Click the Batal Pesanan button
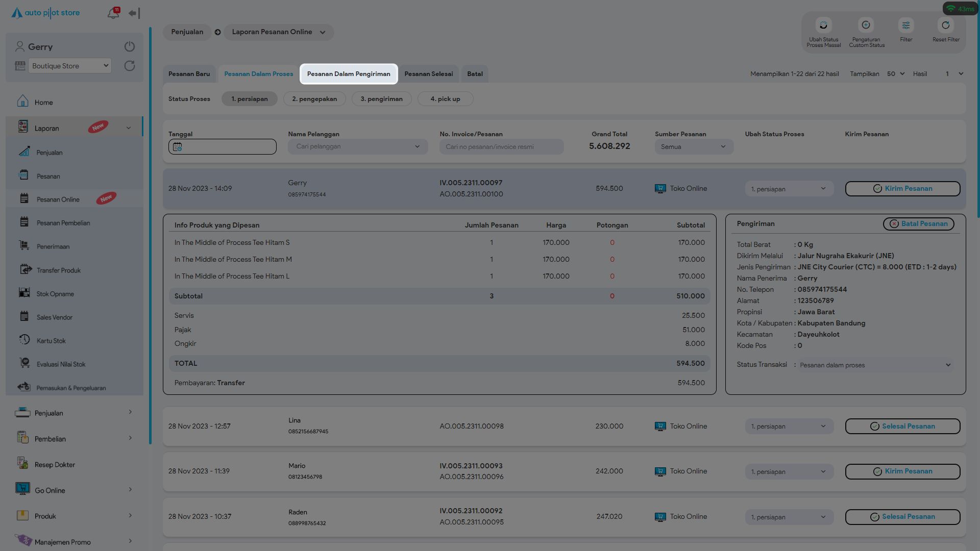 [918, 224]
